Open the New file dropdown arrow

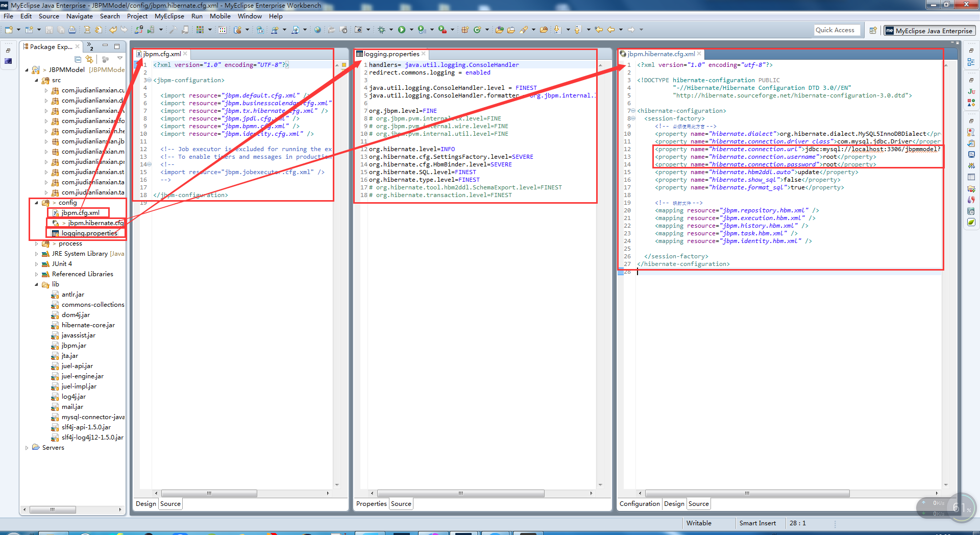pyautogui.click(x=19, y=30)
